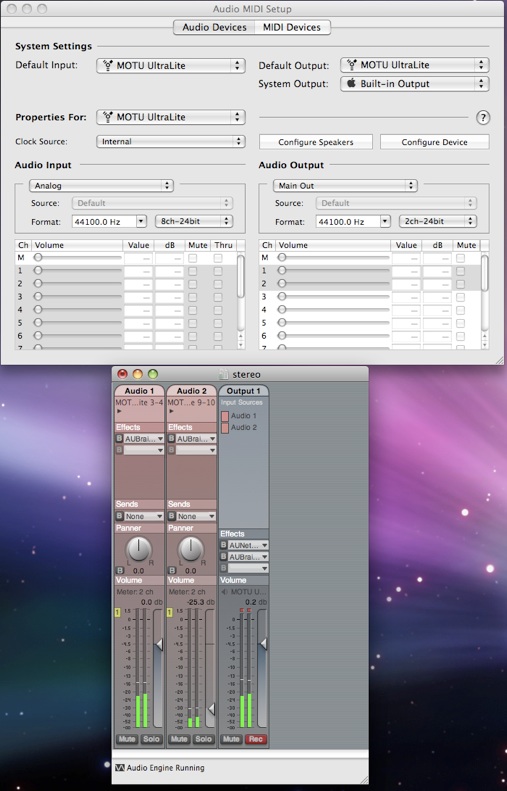Click the Configure Device button

pos(434,142)
